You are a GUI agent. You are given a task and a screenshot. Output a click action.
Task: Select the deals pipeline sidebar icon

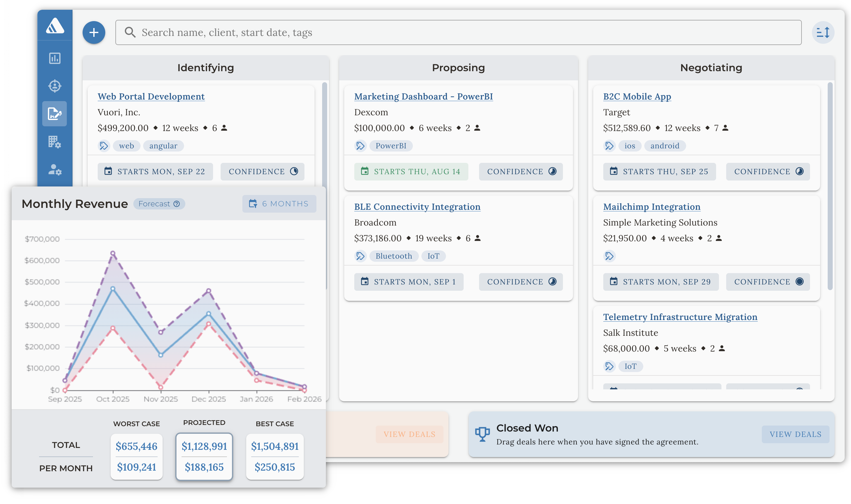click(x=55, y=114)
